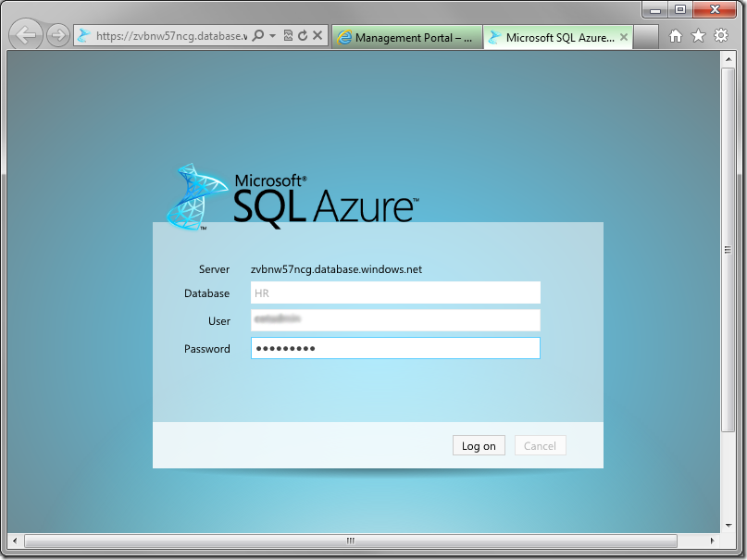
Task: Click the Cancel button
Action: pos(541,446)
